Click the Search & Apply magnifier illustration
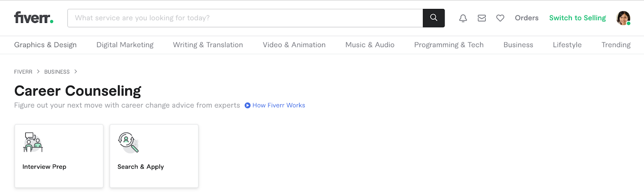The width and height of the screenshot is (644, 194). 128,142
